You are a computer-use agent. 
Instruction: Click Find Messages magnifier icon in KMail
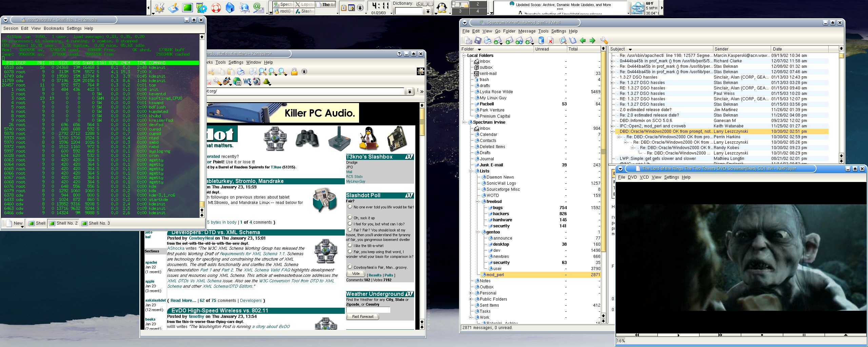(563, 41)
